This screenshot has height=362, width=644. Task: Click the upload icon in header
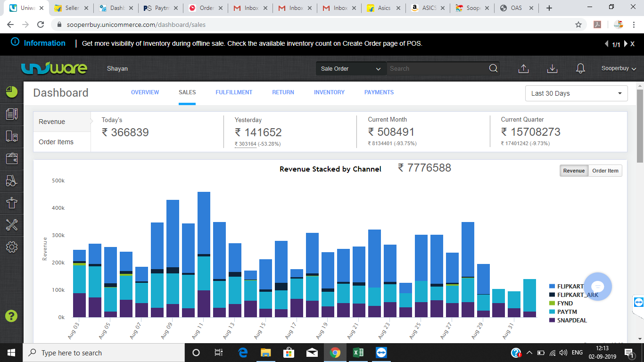tap(523, 69)
